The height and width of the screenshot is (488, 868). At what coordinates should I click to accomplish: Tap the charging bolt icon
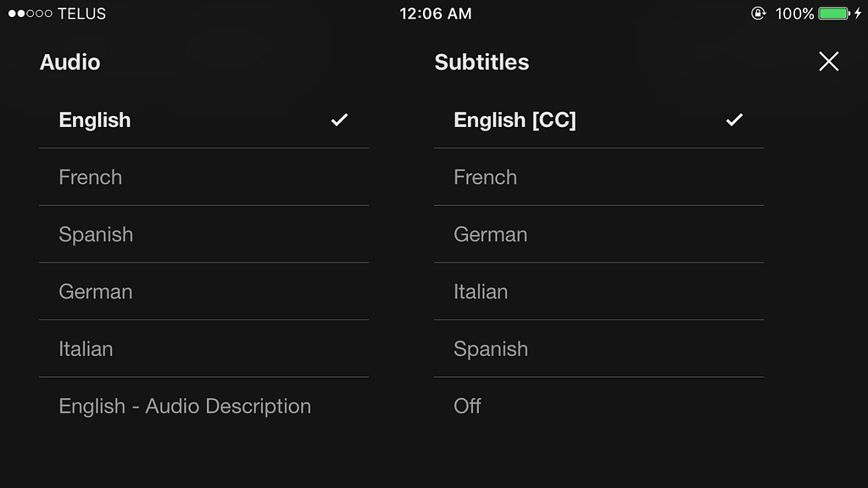coord(858,14)
